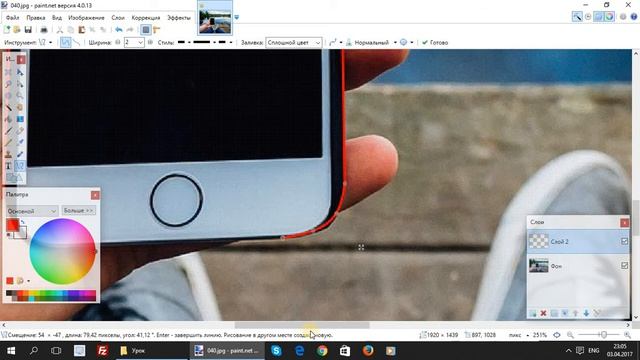
Task: Toggle visibility of Фон layer
Action: [624, 266]
